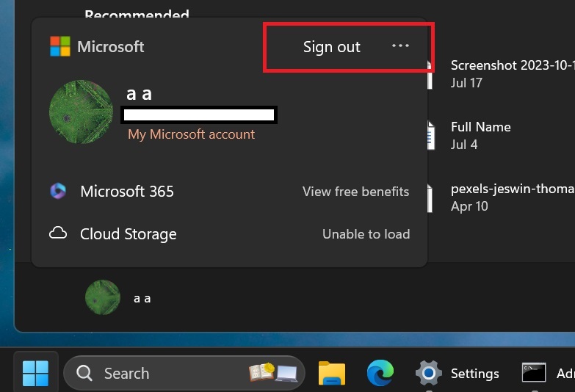
Task: Click the Settings taskbar label
Action: pos(475,374)
